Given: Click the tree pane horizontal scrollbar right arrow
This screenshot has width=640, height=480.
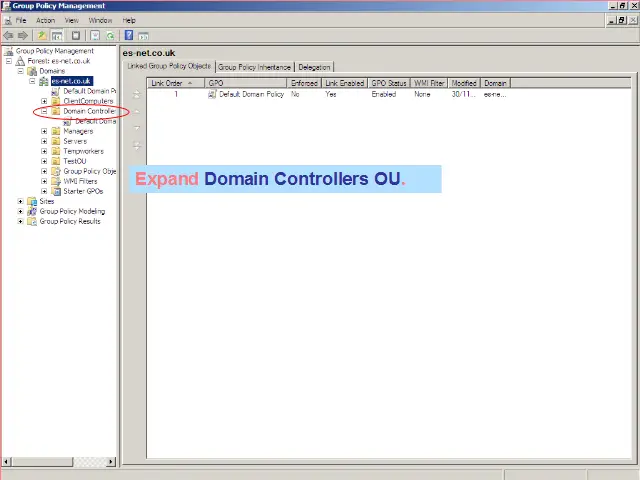Looking at the screenshot, I should click(x=111, y=462).
